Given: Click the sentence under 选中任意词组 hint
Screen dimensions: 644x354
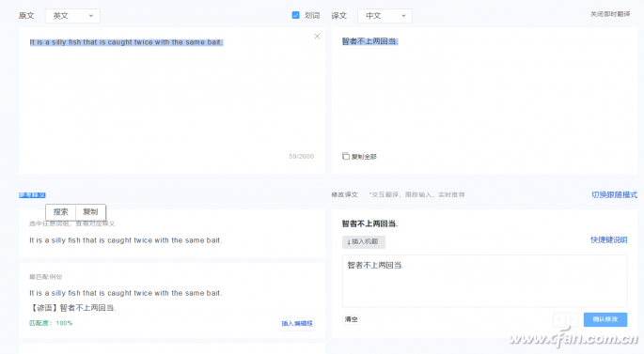Looking at the screenshot, I should point(126,240).
